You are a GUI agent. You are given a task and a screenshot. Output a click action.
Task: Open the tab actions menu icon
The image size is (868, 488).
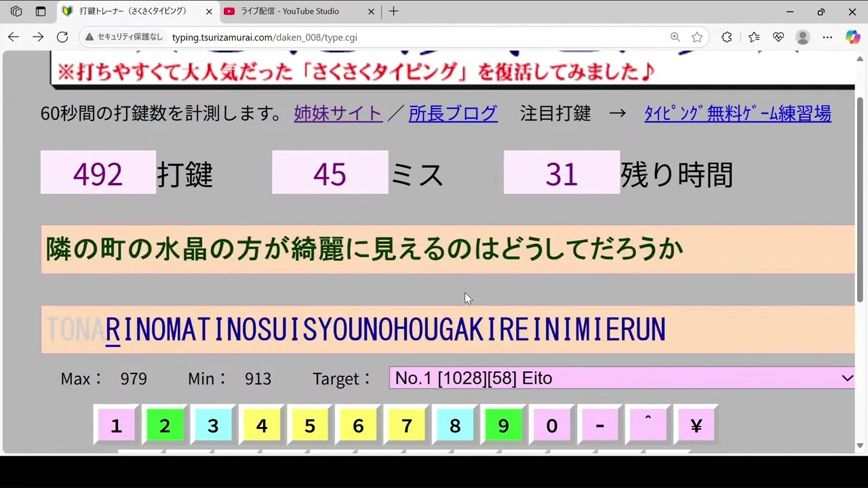(41, 12)
